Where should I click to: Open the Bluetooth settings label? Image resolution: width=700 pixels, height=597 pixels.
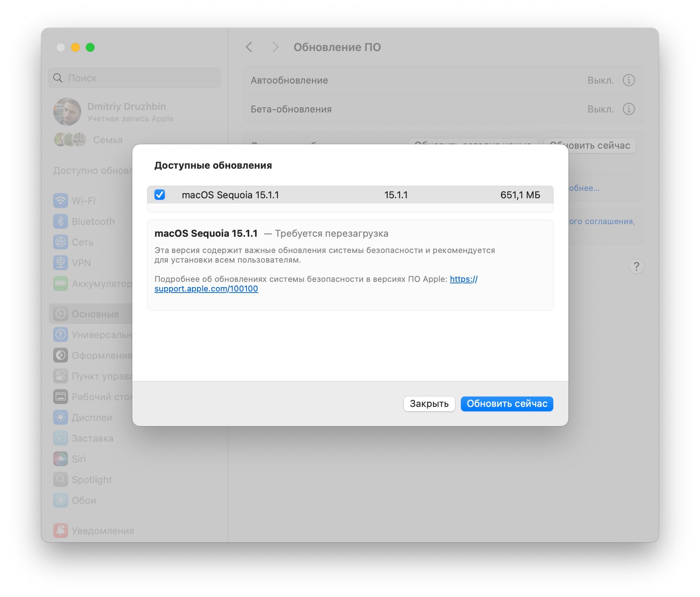click(x=93, y=222)
